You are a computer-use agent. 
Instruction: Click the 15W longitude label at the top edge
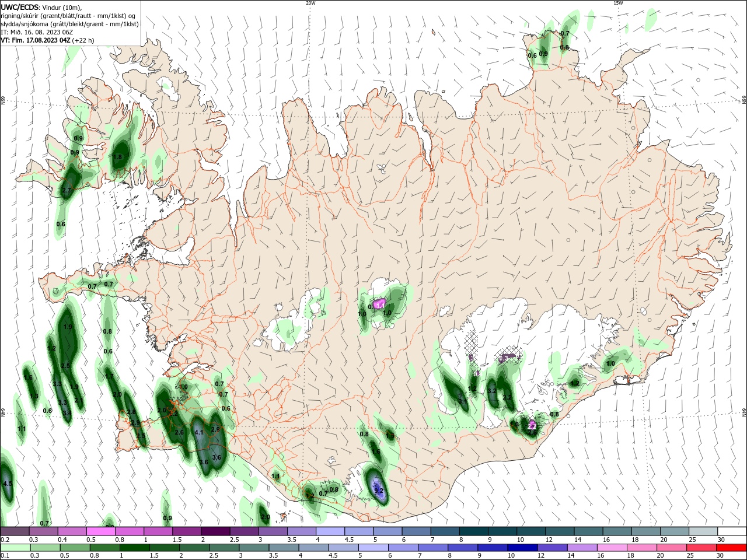click(x=618, y=3)
